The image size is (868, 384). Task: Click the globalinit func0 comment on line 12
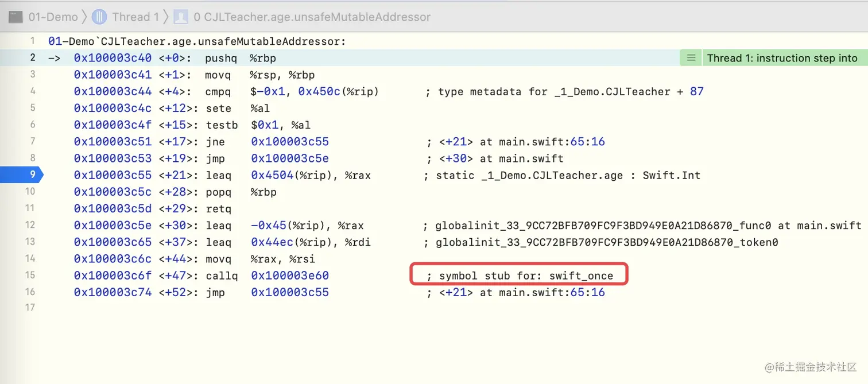point(643,225)
